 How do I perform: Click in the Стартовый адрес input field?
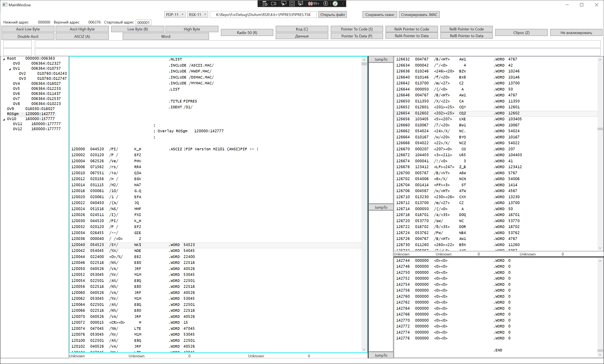coord(143,22)
